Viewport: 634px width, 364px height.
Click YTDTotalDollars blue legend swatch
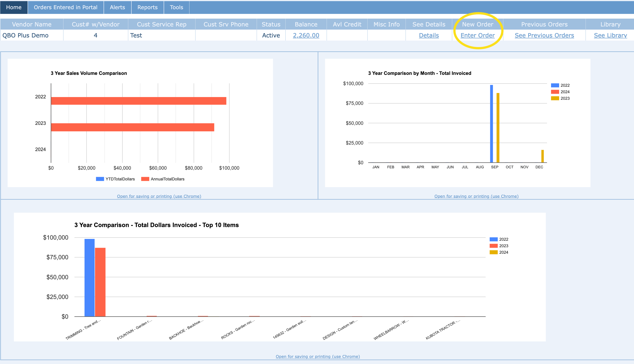100,179
